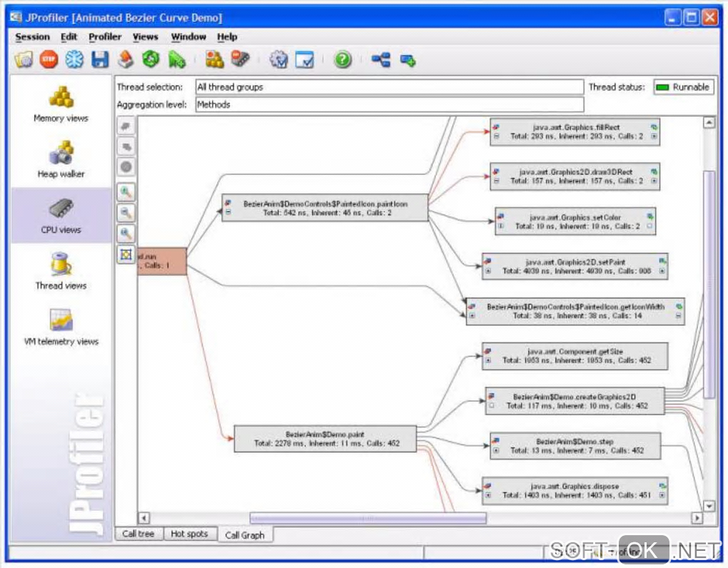Select the java.awt.Graphics2D.setPaint node

pos(575,266)
